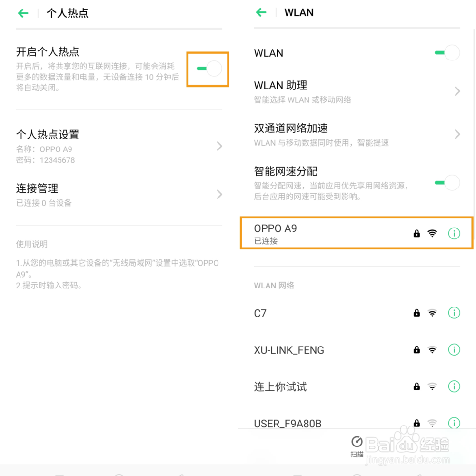
Task: Open info icon for C7 network
Action: click(x=454, y=313)
